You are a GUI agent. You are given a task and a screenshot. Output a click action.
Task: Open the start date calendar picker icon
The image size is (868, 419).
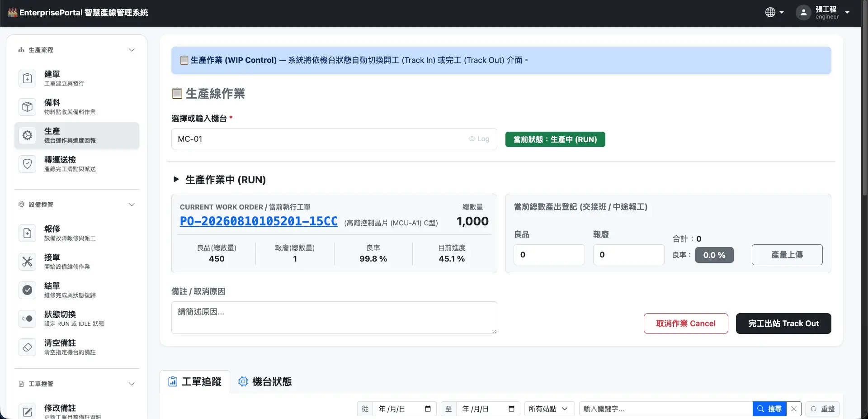pos(428,409)
